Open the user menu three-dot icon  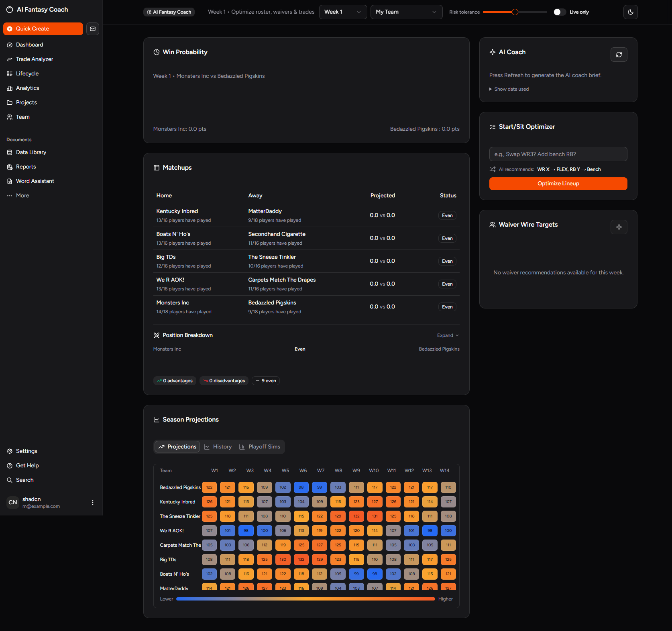[93, 503]
